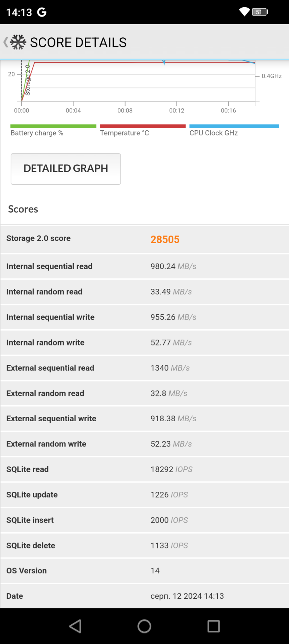Select the SQLite read row

pyautogui.click(x=145, y=469)
